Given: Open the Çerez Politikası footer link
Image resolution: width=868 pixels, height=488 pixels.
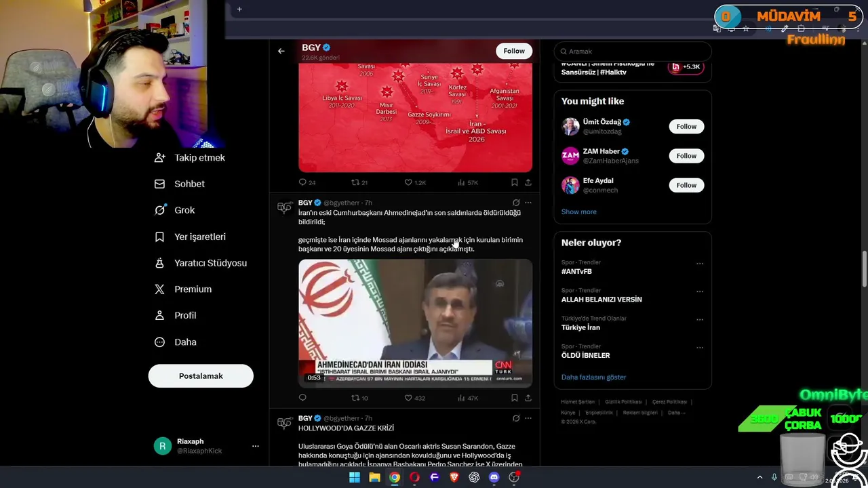Looking at the screenshot, I should [669, 402].
